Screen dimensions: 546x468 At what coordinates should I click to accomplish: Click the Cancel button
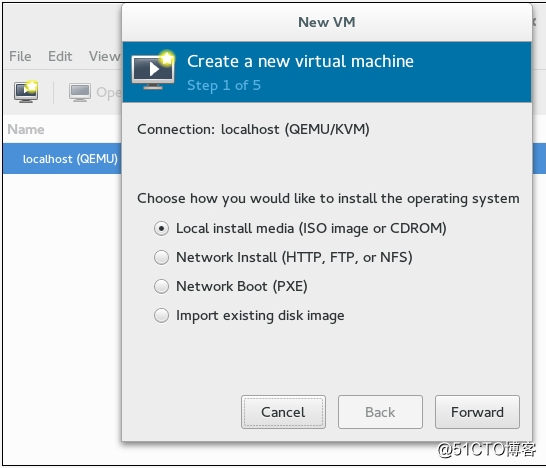(283, 412)
